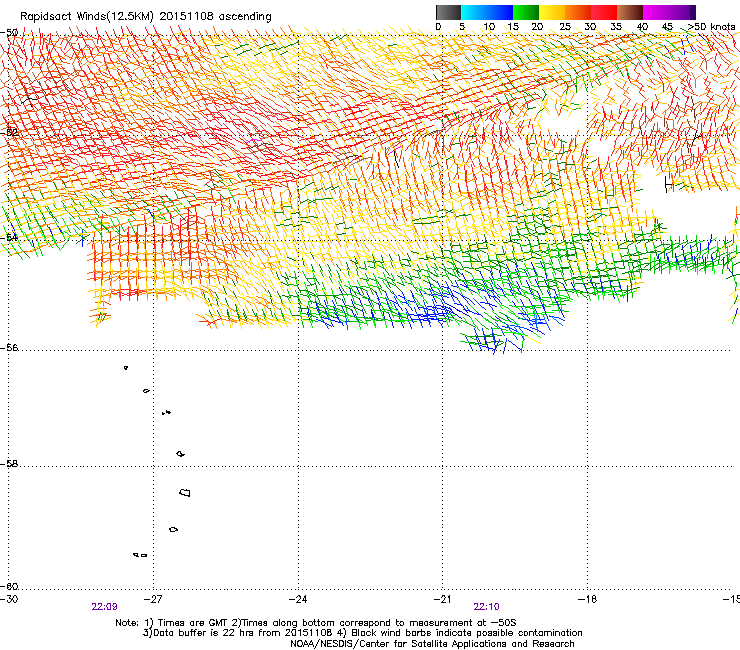Click the 'Times are GMT' note line
The image size is (740, 650).
[316, 623]
